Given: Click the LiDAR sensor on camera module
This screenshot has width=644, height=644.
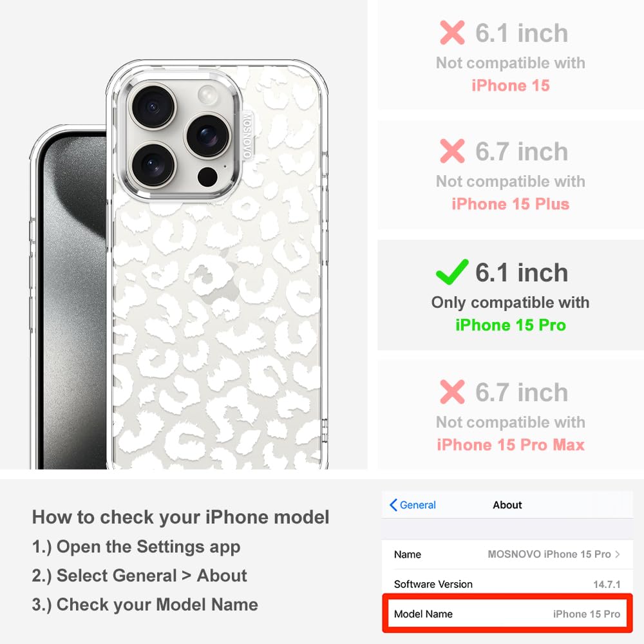Looking at the screenshot, I should pyautogui.click(x=207, y=176).
